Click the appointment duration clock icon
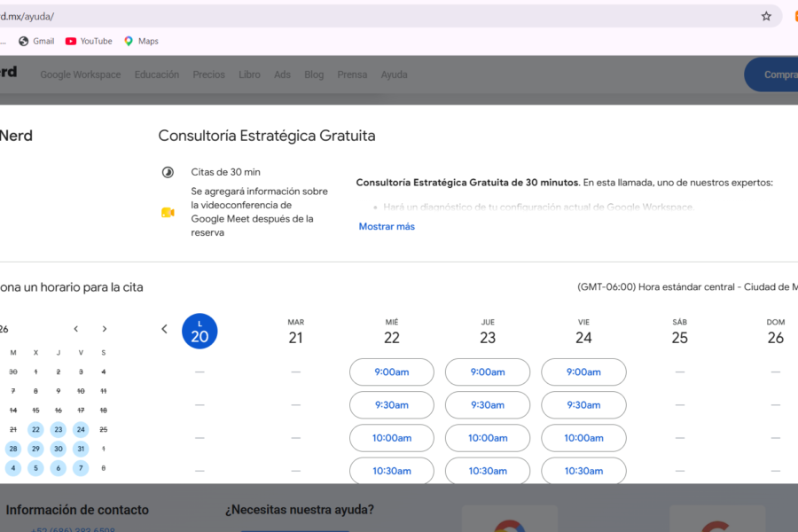798x532 pixels. 168,172
